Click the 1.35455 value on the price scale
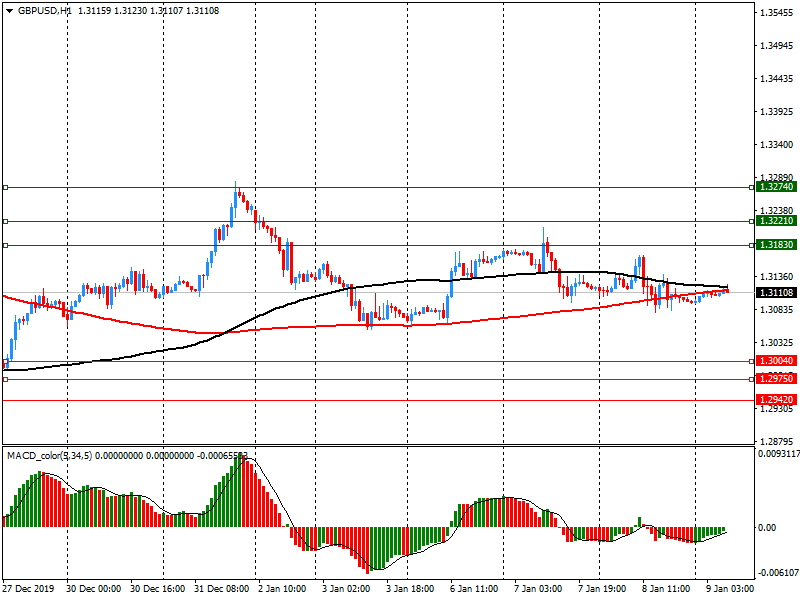800x600 pixels. tap(776, 14)
